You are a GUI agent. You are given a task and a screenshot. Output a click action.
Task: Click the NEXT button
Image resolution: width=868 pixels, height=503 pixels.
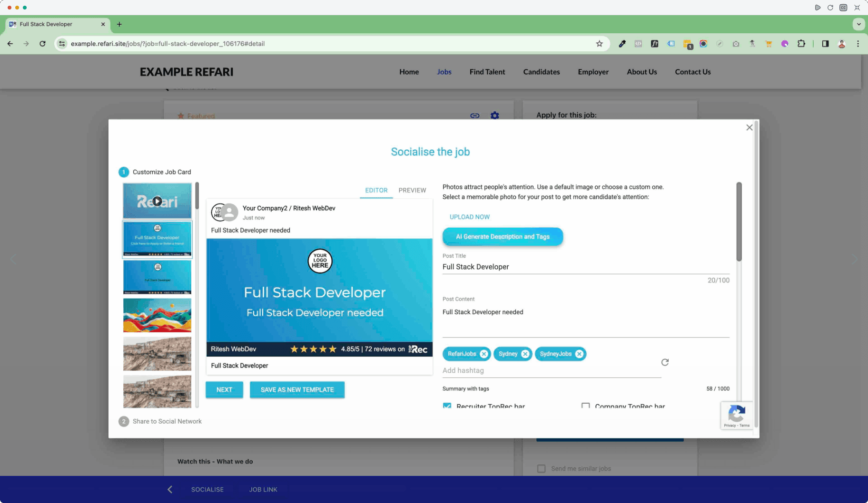(x=224, y=389)
